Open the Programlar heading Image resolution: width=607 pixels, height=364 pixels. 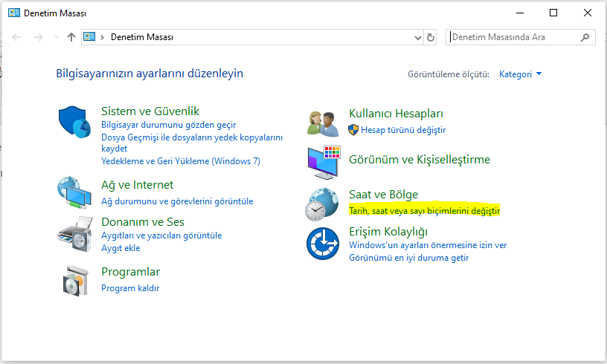[x=130, y=272]
